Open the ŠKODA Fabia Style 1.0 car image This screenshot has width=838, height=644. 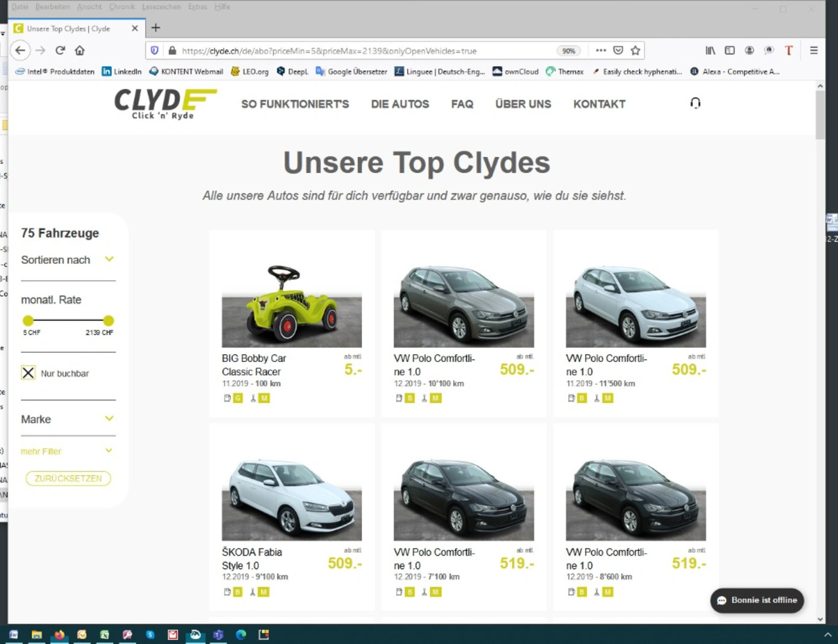tap(291, 499)
